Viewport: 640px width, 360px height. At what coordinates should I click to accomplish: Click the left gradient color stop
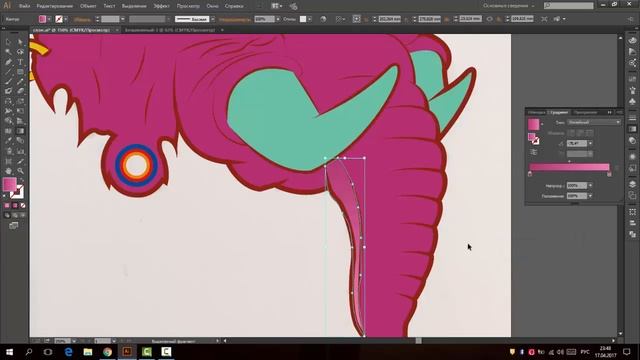click(x=530, y=174)
